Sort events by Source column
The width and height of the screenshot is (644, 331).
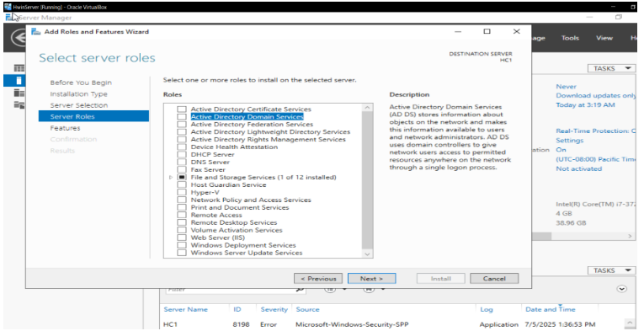(307, 310)
